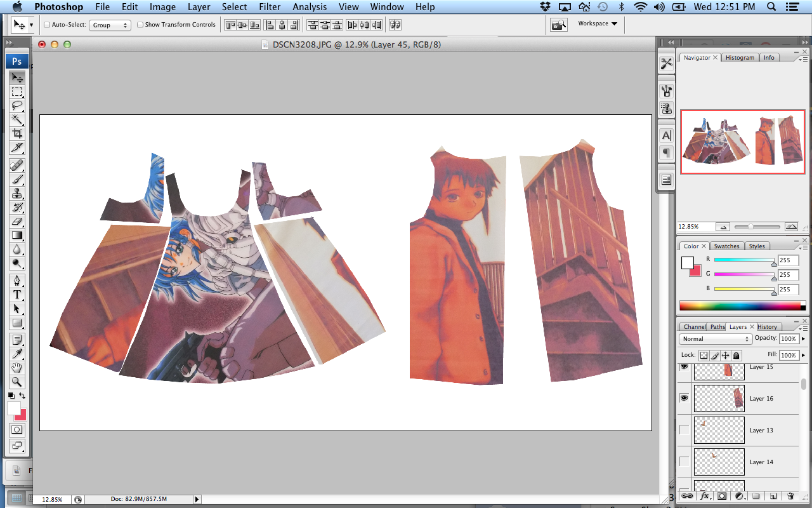The image size is (812, 508).
Task: Select the Healing Brush tool
Action: [x=17, y=165]
